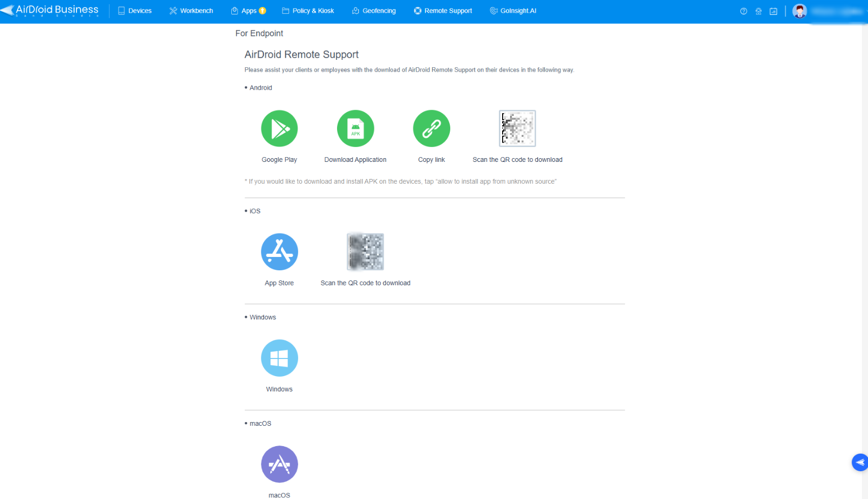Click the AirDroid Business logo

(x=50, y=11)
